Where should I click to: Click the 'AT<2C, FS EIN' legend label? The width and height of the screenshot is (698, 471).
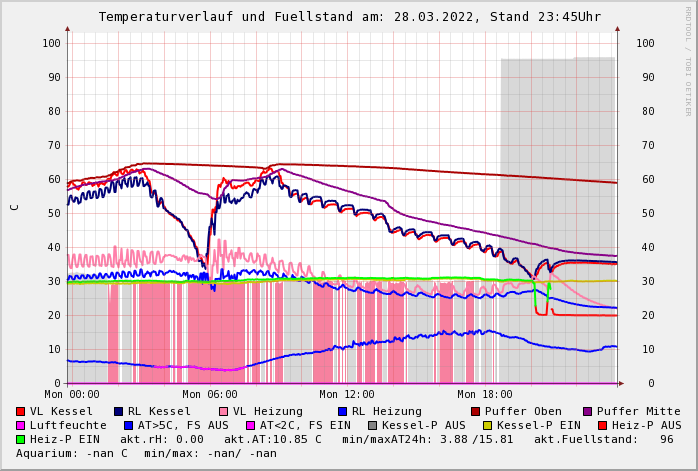305,426
